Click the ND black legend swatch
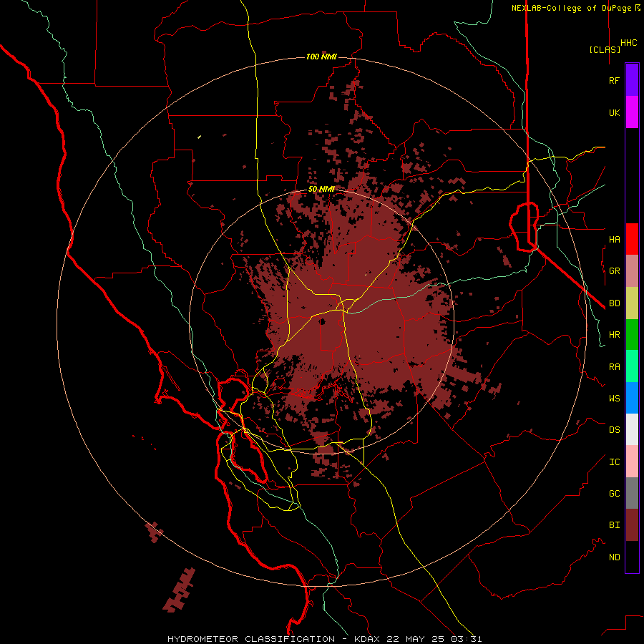This screenshot has height=644, width=644. (x=632, y=557)
